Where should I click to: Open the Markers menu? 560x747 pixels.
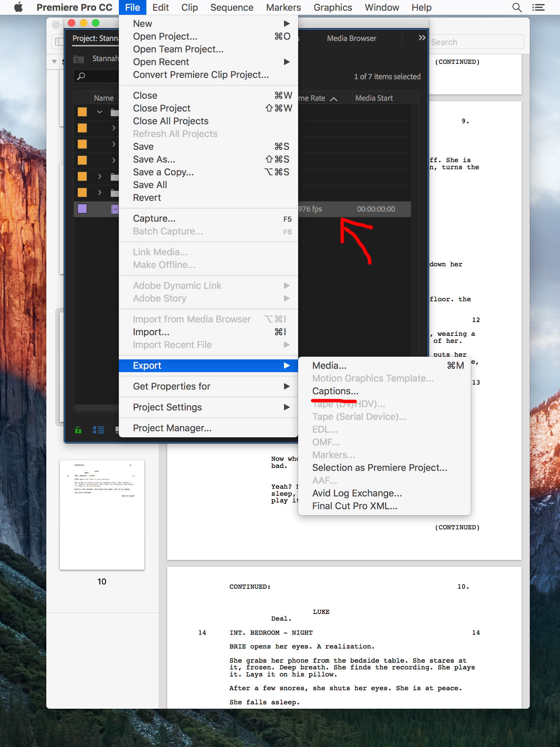tap(283, 7)
